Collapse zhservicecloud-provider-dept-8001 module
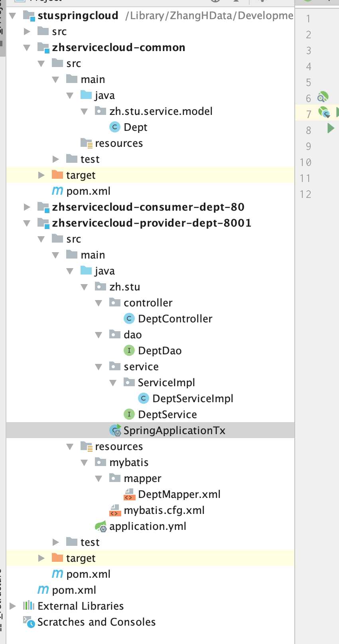Screen dimensions: 339x644 tap(27, 223)
